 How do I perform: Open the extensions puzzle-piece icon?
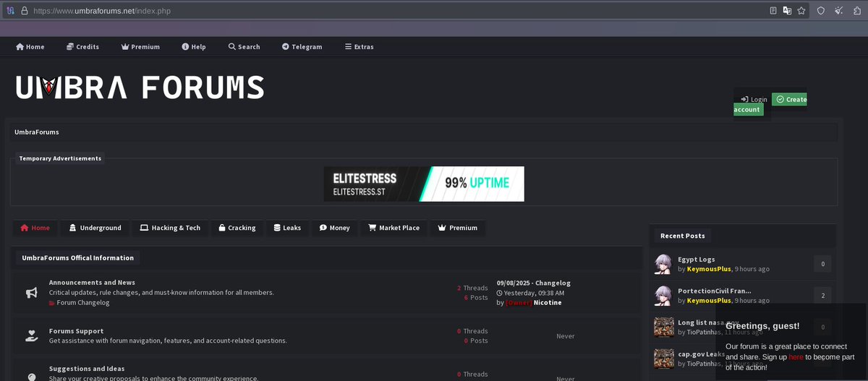tap(857, 11)
